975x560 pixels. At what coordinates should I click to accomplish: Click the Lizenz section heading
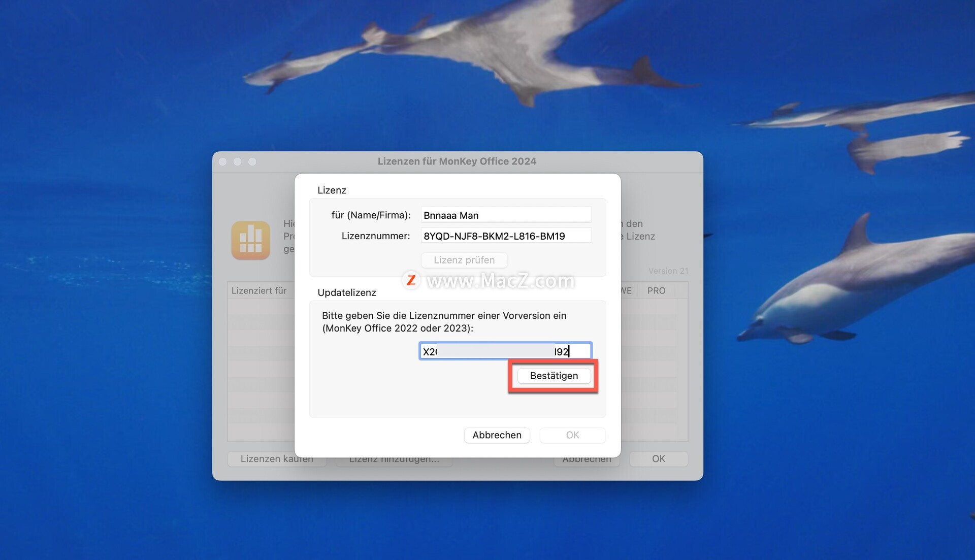tap(332, 190)
